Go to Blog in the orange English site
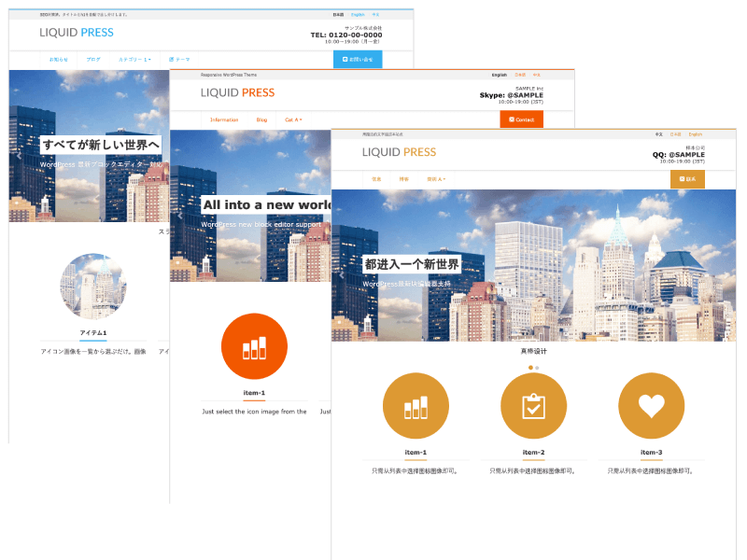 tap(261, 119)
